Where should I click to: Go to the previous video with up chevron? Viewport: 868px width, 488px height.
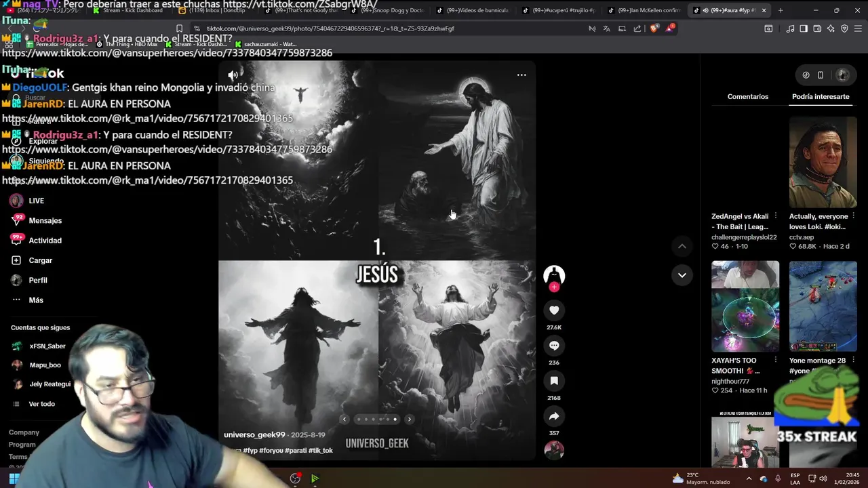click(682, 246)
